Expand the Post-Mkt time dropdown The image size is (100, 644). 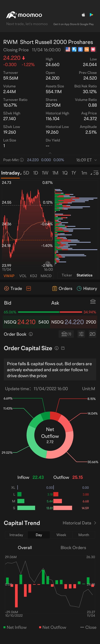[x=96, y=160]
